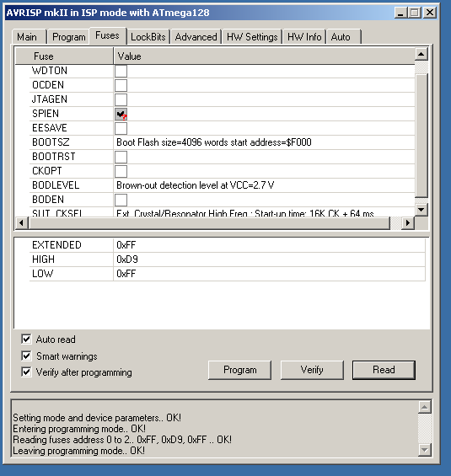Click the fuse list vertical scrollbar thumb
Image resolution: width=451 pixels, height=476 pixels.
pos(421,135)
